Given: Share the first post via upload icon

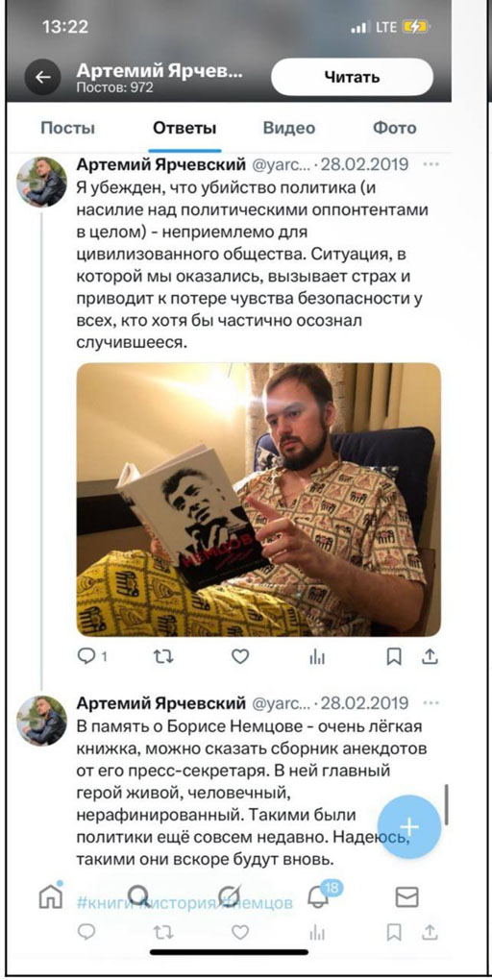Looking at the screenshot, I should click(430, 656).
